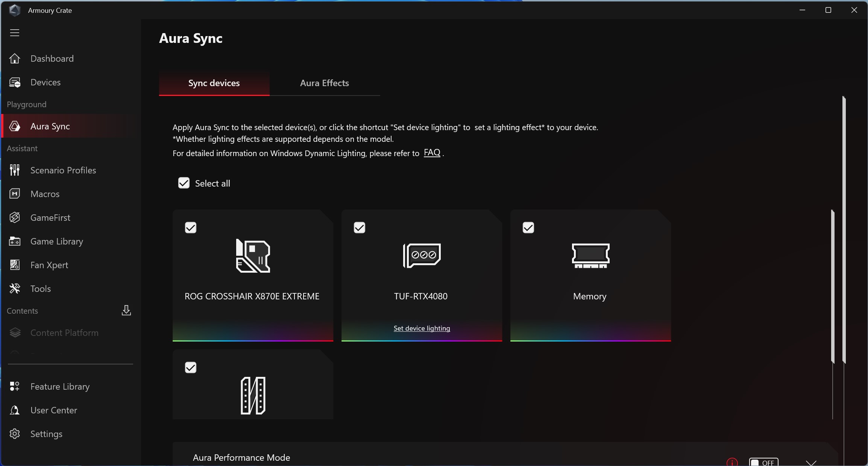Open the Windows Dynamic Lighting FAQ
868x466 pixels.
[432, 153]
